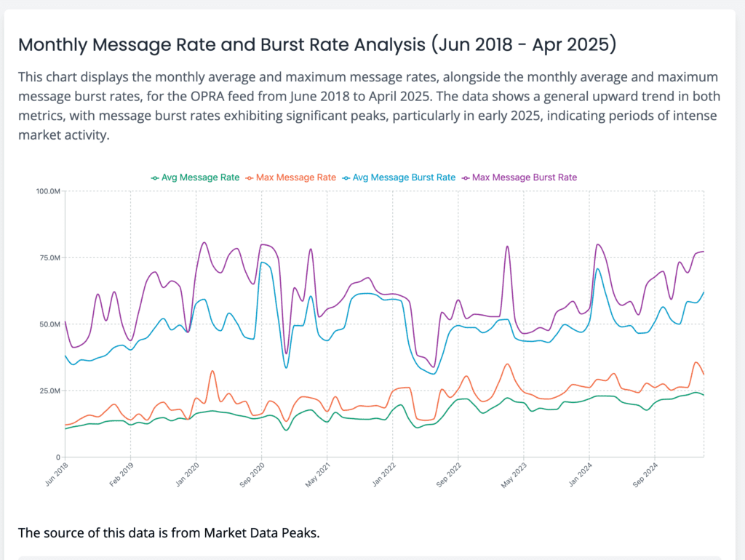Screen dimensions: 745x560
Task: Hide the Max Message Rate series via its legend
Action: 295,177
